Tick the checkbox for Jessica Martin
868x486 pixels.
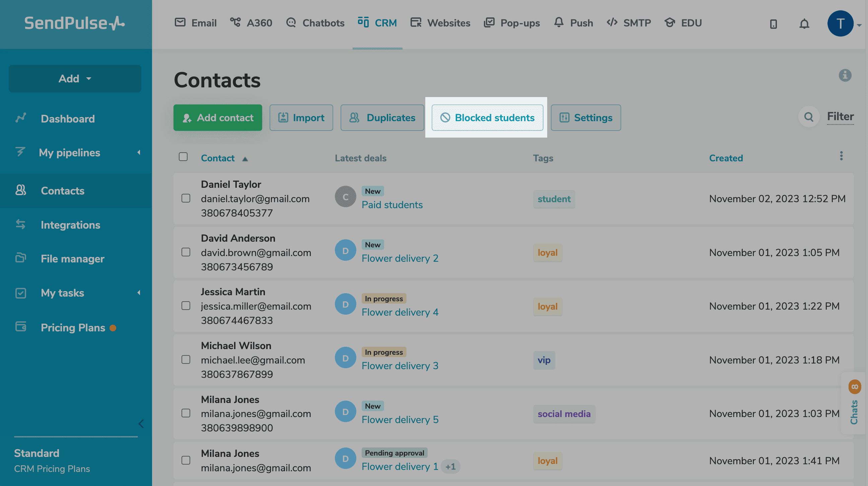point(186,306)
